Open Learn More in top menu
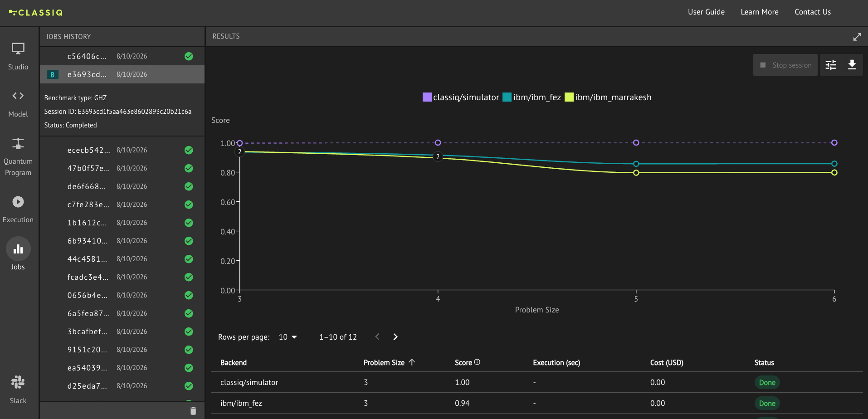Screen dimensions: 868x419 click(760, 12)
